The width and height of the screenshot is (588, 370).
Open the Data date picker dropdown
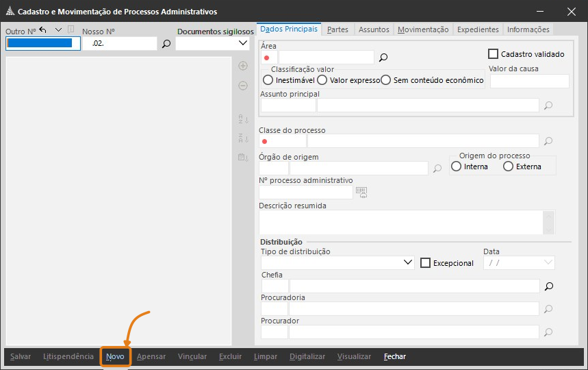[548, 262]
